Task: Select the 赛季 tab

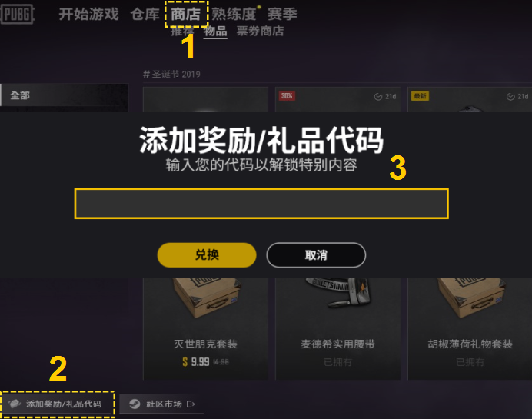Action: coord(282,15)
